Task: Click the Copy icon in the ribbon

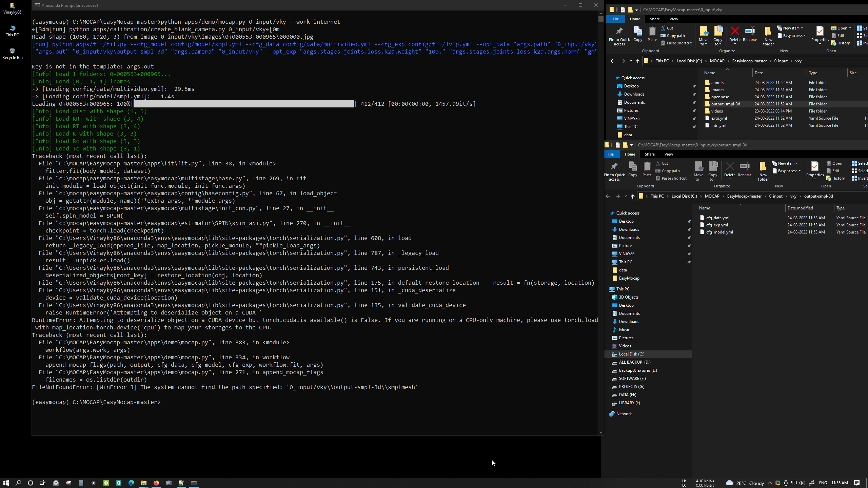Action: [638, 34]
